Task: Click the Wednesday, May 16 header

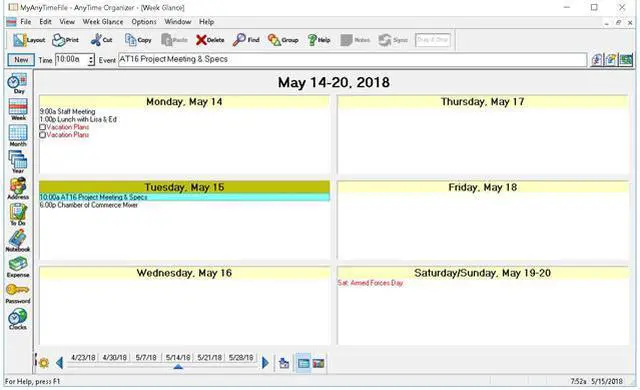Action: tap(184, 273)
